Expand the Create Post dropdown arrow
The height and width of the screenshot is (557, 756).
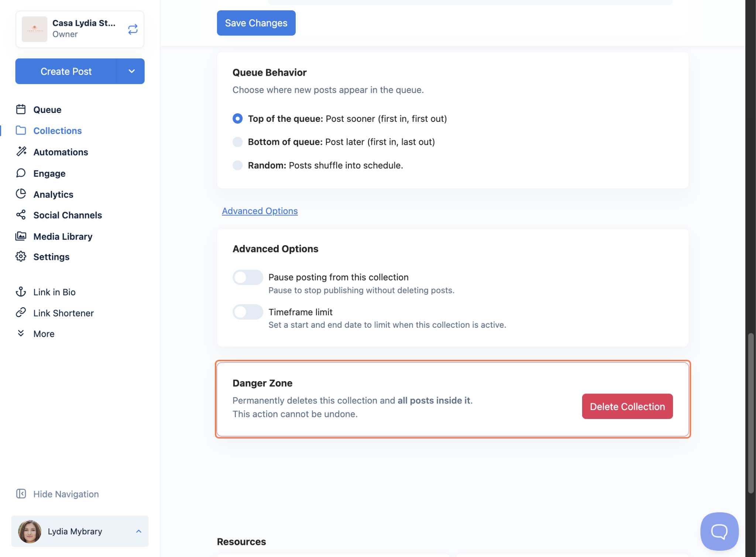131,71
